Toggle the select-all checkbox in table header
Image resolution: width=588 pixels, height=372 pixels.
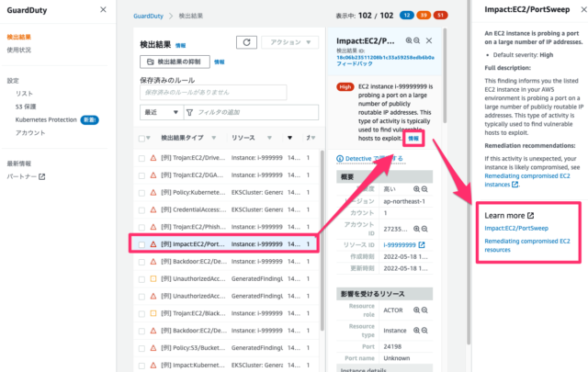pos(141,139)
